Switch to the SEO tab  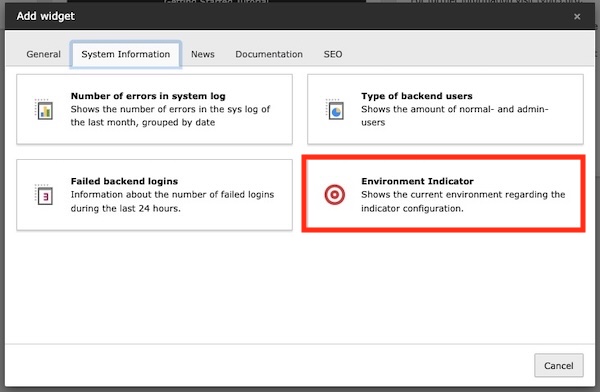tap(333, 54)
